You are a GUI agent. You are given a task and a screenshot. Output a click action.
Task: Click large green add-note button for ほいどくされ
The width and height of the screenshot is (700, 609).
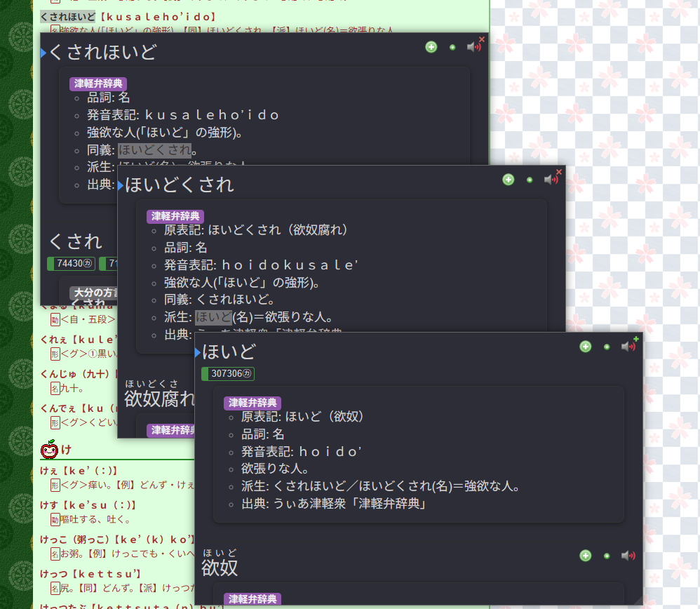coord(508,180)
